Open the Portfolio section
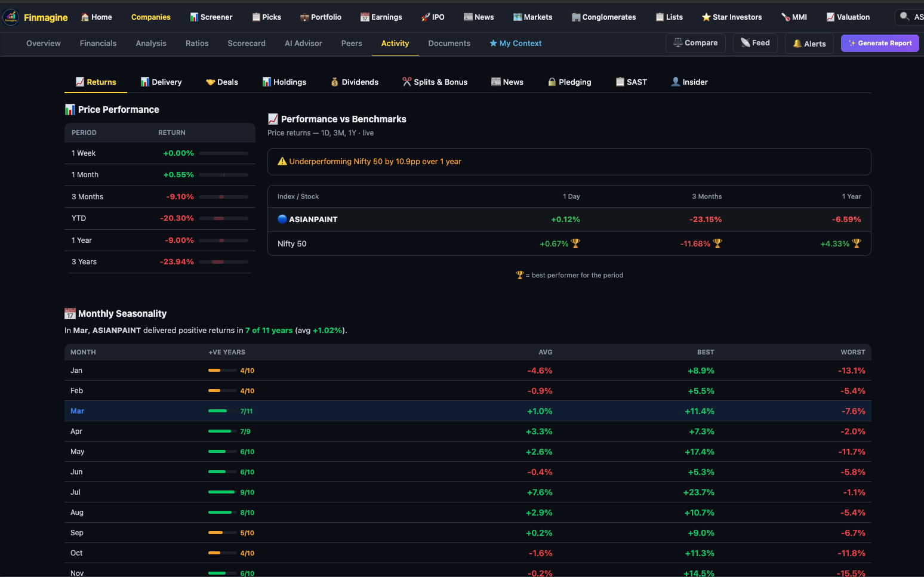This screenshot has width=924, height=577. click(x=321, y=17)
